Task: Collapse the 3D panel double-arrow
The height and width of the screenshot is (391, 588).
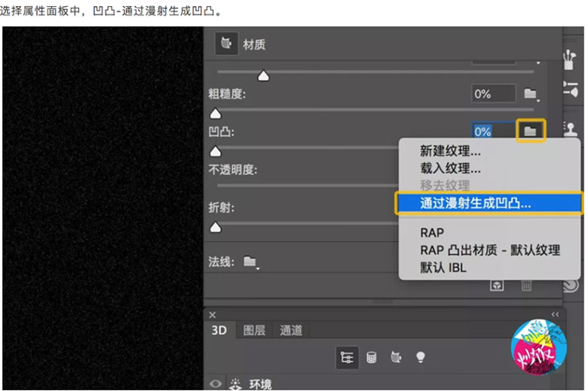Action: (x=555, y=314)
